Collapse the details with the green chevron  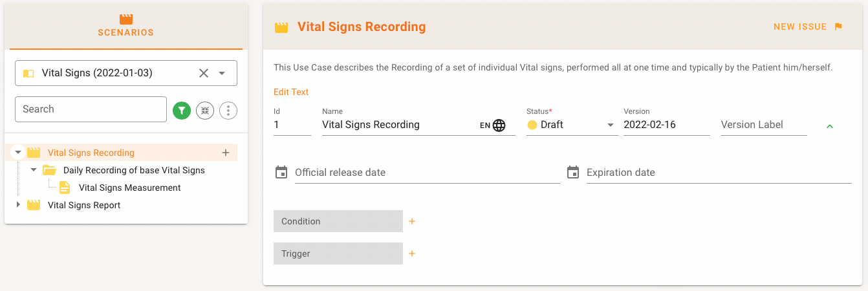[x=830, y=126]
